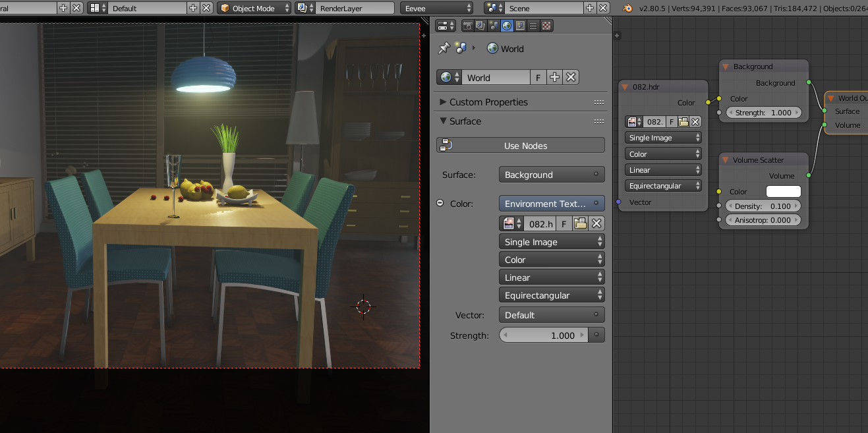Open the Surface Background shader selector
The width and height of the screenshot is (868, 433).
click(552, 175)
